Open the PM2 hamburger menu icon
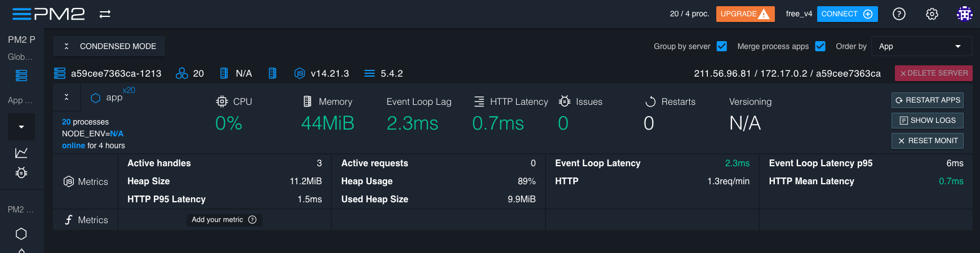Screen dimensions: 980x253 [21, 14]
